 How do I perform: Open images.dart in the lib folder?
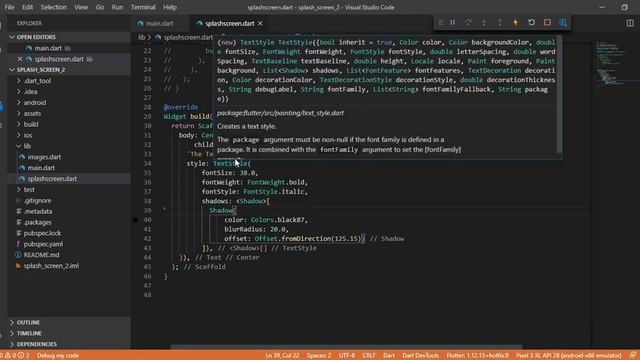(x=69, y=157)
